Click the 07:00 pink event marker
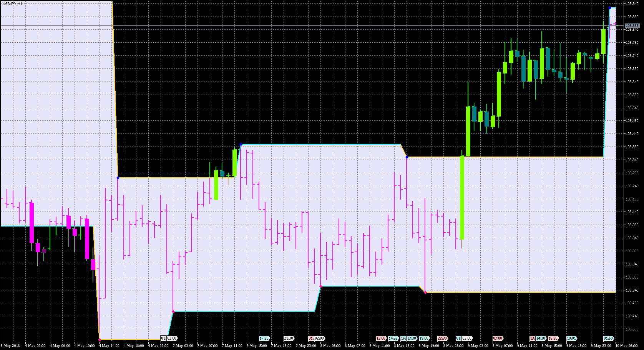Image resolution: width=644 pixels, height=350 pixels. 498,338
